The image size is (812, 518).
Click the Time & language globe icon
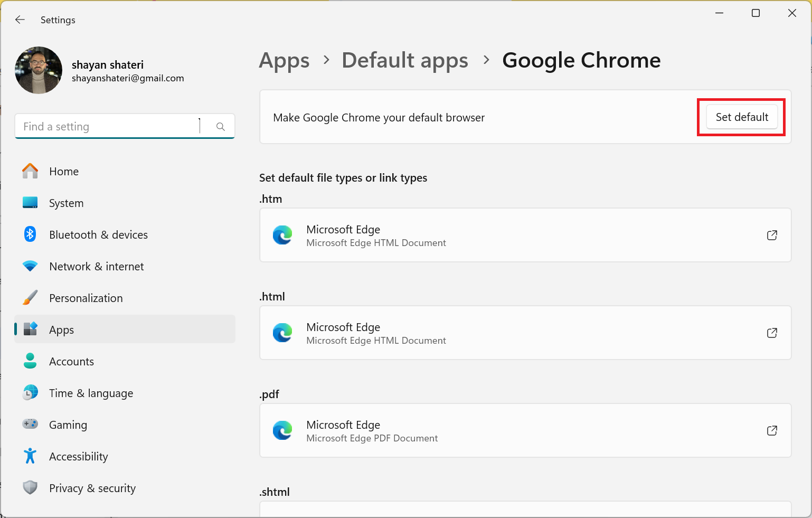click(x=30, y=392)
